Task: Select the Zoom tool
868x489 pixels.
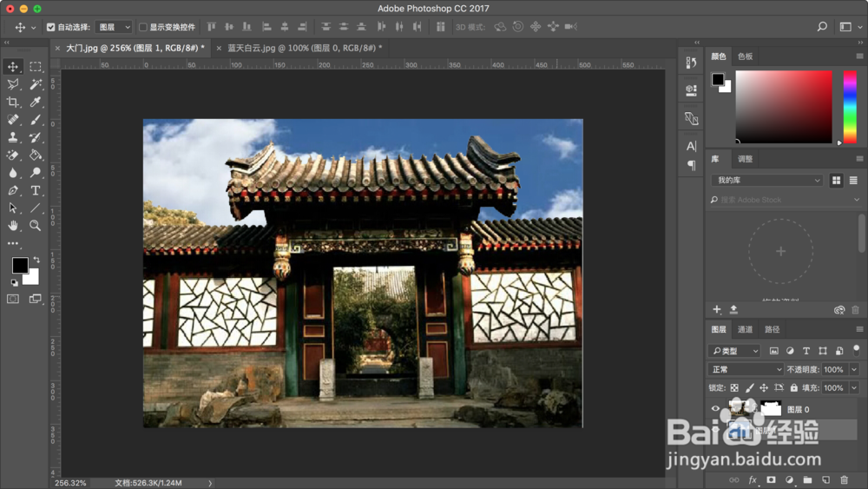Action: (x=36, y=226)
